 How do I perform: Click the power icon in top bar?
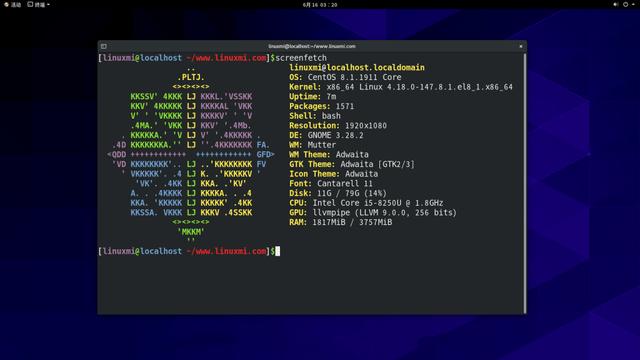625,4
